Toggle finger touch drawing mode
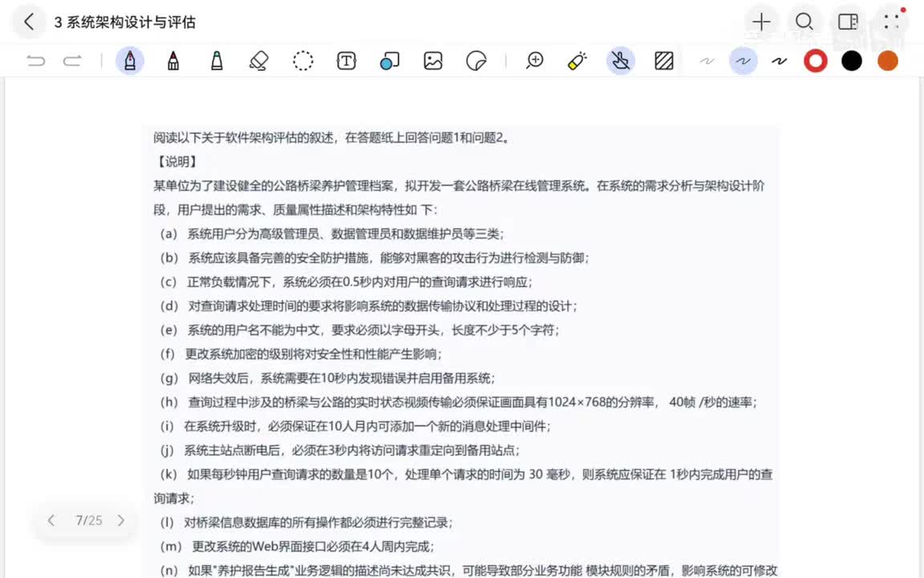This screenshot has height=578, width=924. [621, 61]
